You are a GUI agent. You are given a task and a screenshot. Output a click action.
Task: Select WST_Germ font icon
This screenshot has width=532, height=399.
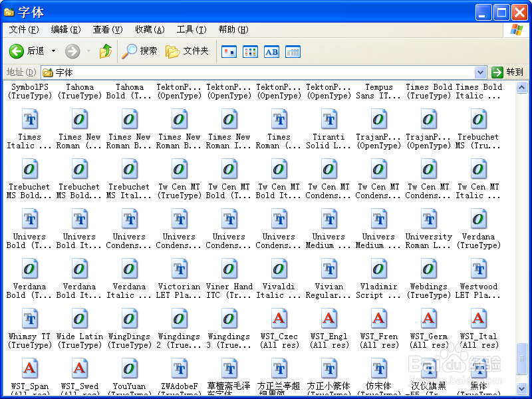point(429,319)
